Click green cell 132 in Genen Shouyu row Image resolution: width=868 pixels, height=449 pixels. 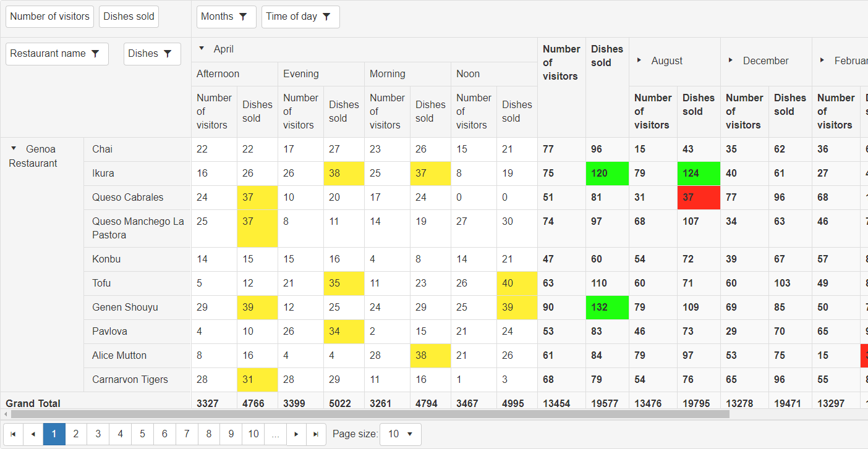(x=608, y=308)
